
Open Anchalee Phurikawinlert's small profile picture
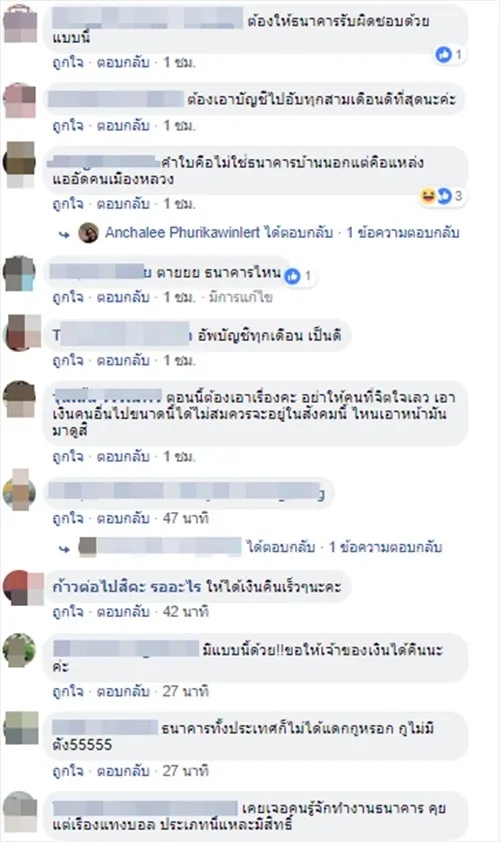(89, 233)
